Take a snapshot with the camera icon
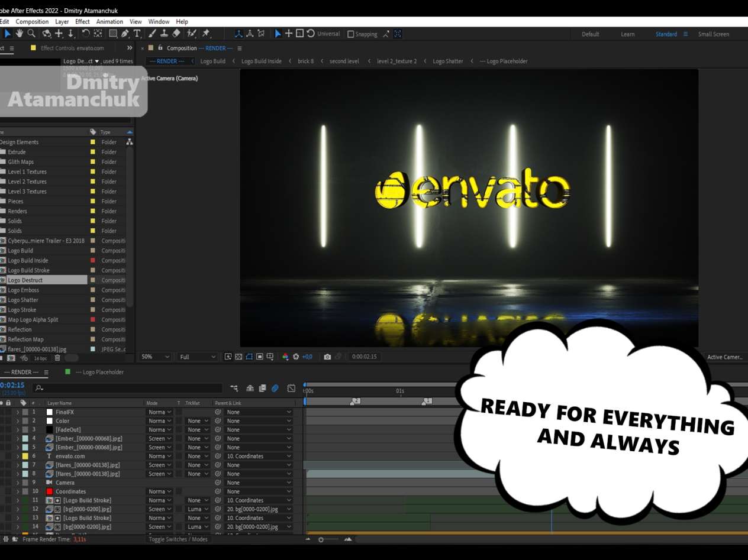This screenshot has height=560, width=748. tap(327, 357)
